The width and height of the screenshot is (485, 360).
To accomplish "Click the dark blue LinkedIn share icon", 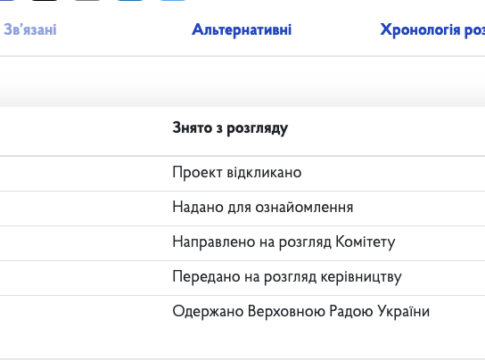I will click(130, 0).
